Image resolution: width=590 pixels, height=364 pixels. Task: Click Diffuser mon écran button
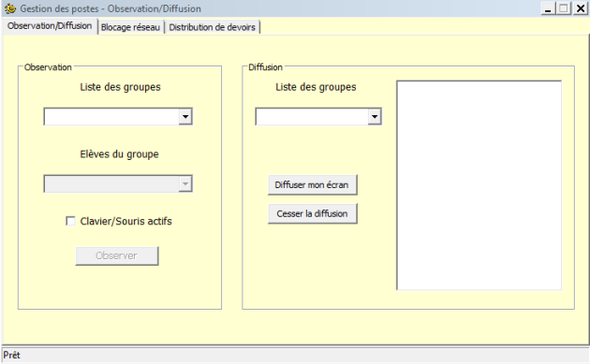point(312,184)
